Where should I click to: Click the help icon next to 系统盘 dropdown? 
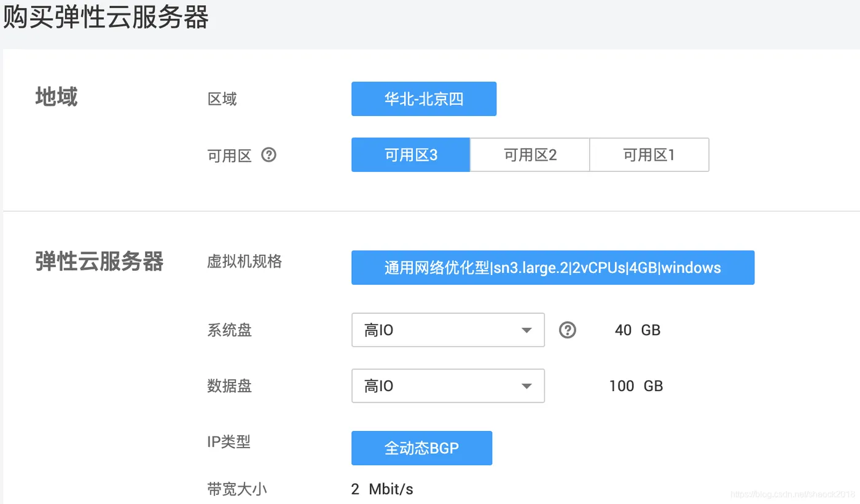[568, 330]
